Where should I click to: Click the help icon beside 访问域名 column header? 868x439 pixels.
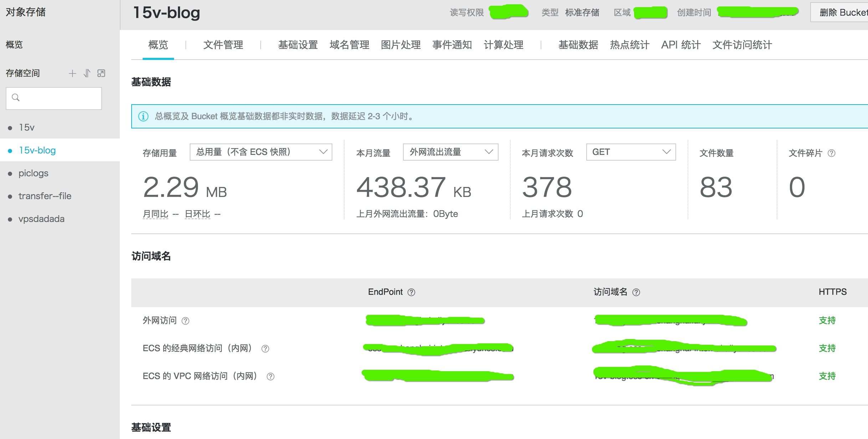click(636, 292)
